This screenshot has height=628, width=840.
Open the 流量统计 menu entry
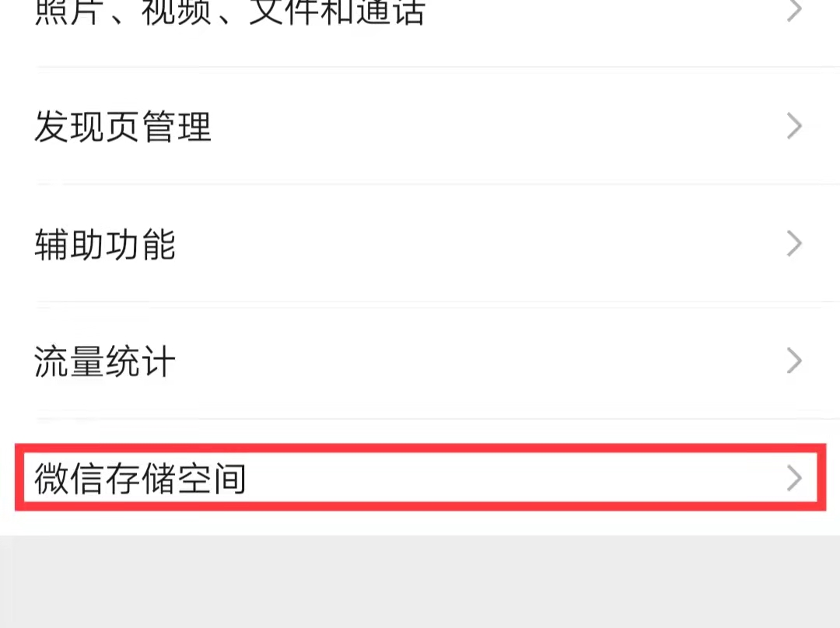420,361
